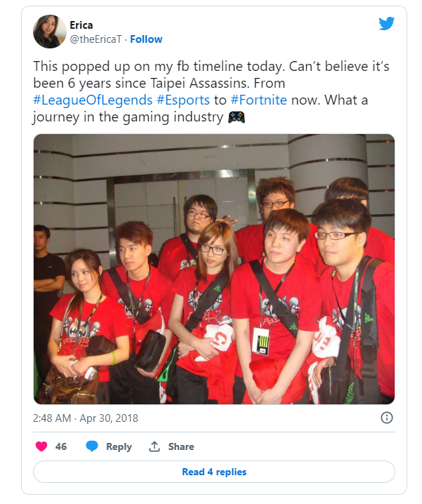The height and width of the screenshot is (504, 422).
Task: Like the tweet with the heart icon
Action: [x=41, y=446]
